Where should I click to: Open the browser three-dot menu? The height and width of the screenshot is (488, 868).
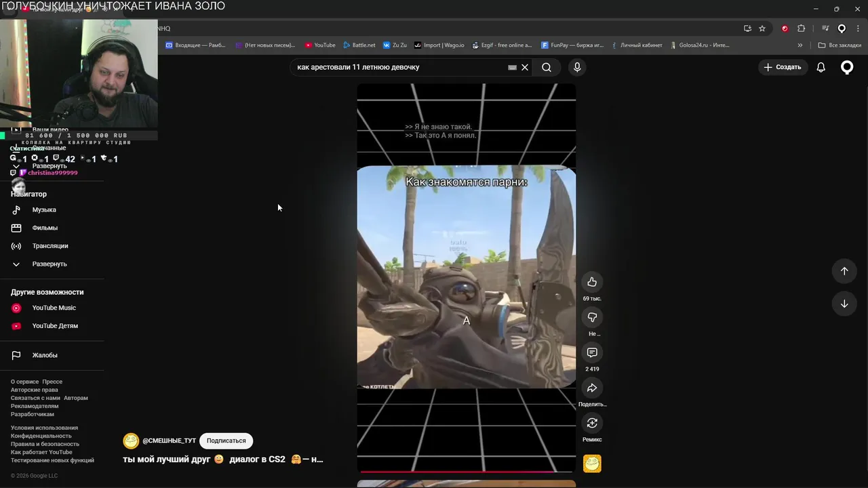858,28
